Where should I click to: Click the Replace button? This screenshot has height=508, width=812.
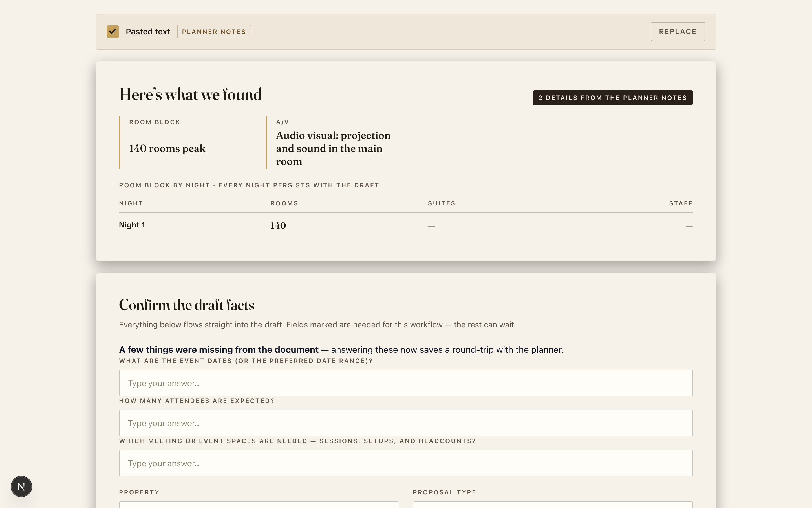pos(678,32)
